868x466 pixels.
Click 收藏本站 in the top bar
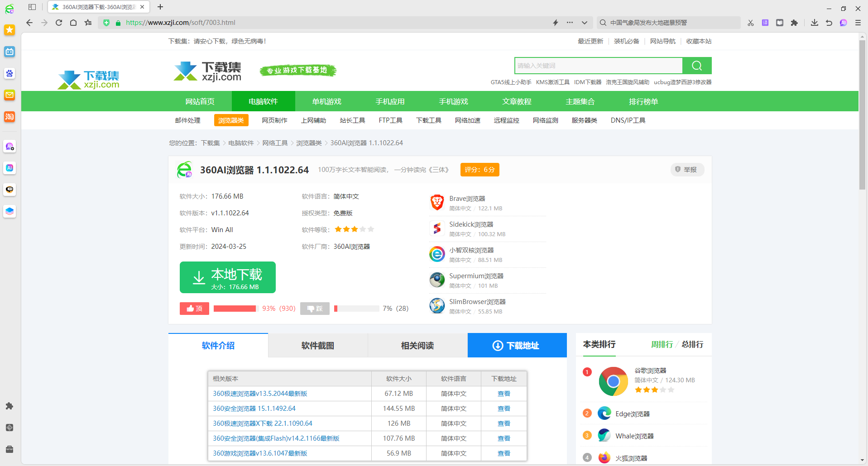(699, 41)
